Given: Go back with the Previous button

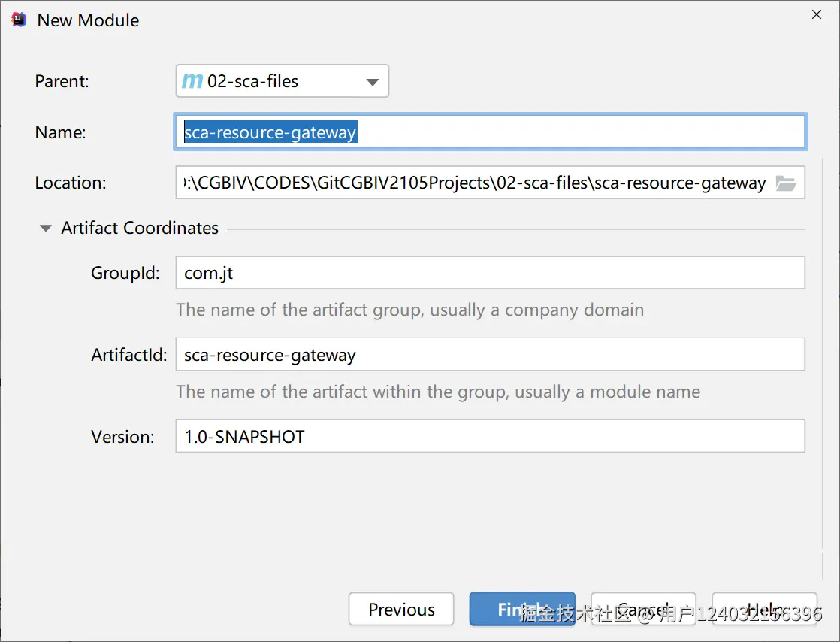Looking at the screenshot, I should point(401,610).
